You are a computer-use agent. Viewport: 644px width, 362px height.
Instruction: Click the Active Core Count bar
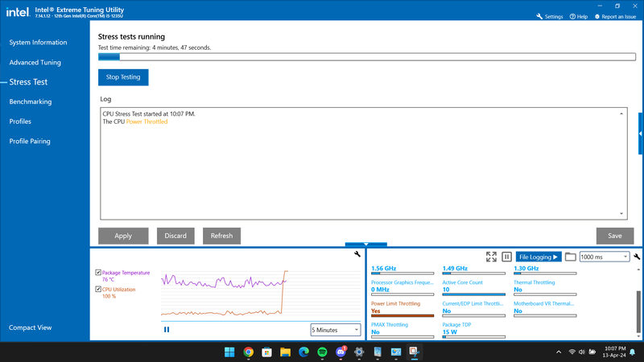[473, 294]
